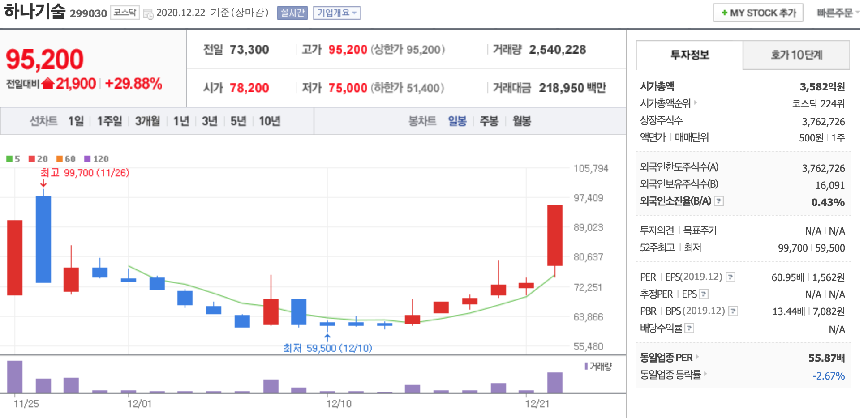
Task: Select the 5년 line chart period
Action: pyautogui.click(x=238, y=121)
